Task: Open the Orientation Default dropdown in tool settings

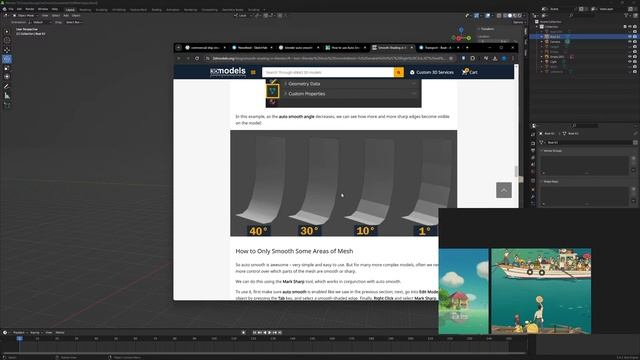Action: (x=39, y=22)
